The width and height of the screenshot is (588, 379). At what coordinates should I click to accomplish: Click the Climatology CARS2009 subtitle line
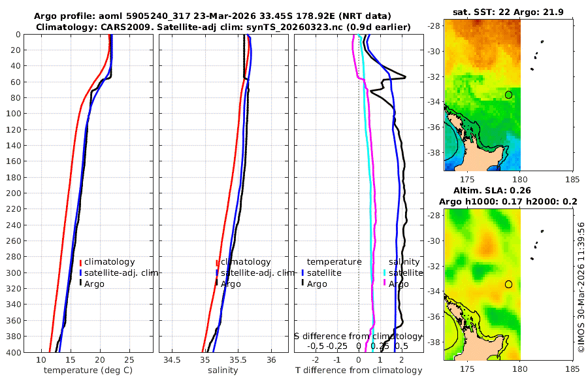tap(223, 27)
